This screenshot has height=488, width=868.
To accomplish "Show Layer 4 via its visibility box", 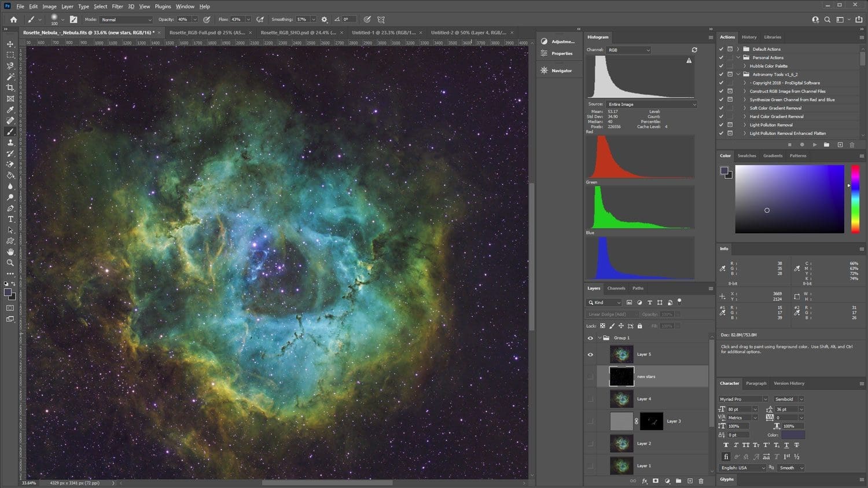I will 590,399.
